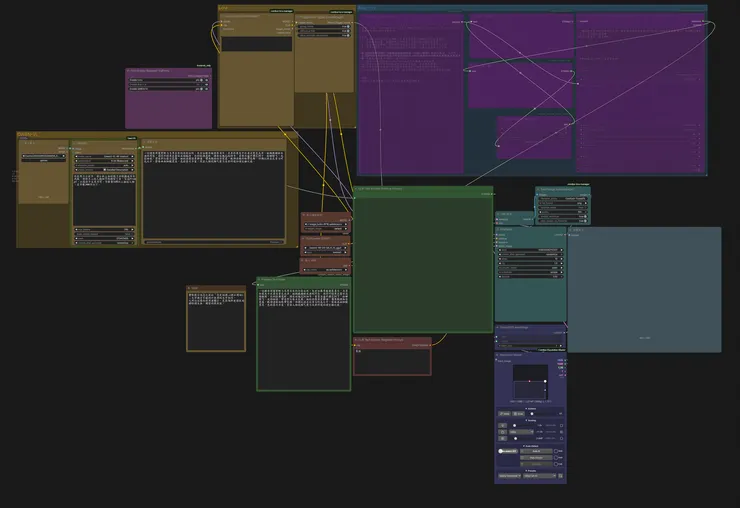Open the KSampler scheduler dropdown

[530, 272]
